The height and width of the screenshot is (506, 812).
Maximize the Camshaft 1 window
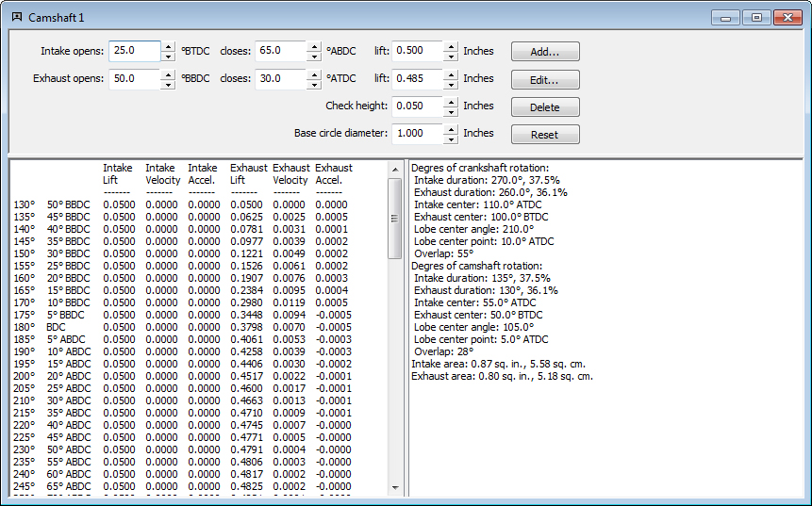pyautogui.click(x=756, y=17)
